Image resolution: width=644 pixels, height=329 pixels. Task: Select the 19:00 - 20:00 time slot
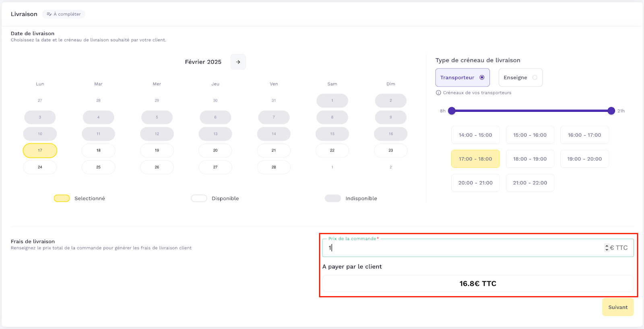pos(584,159)
